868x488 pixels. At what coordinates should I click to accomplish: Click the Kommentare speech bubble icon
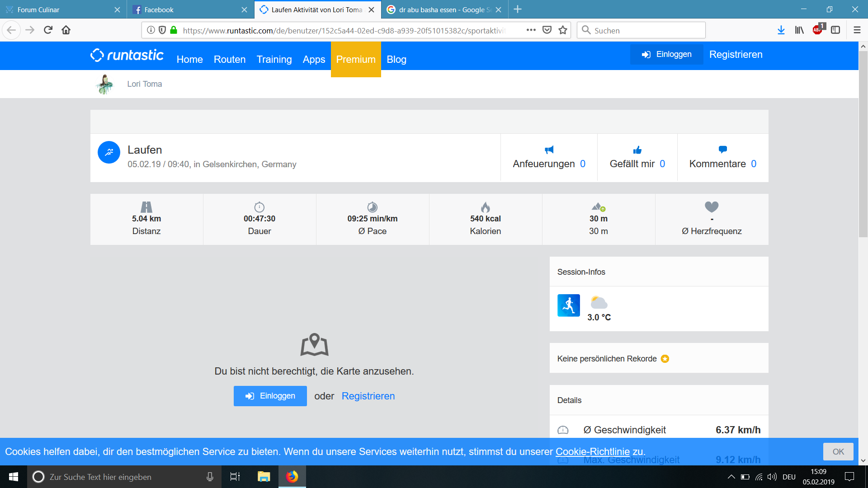[722, 149]
